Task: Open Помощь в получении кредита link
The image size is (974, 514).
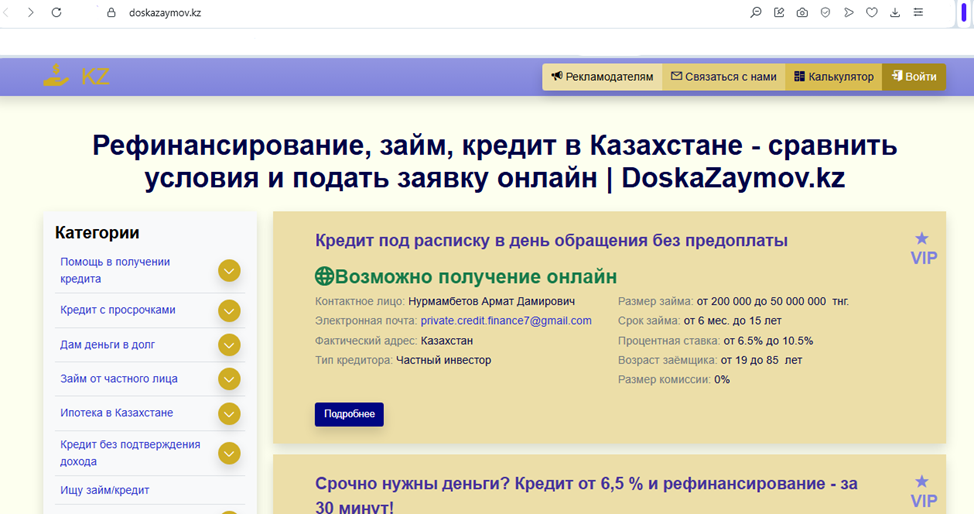Action: (115, 270)
